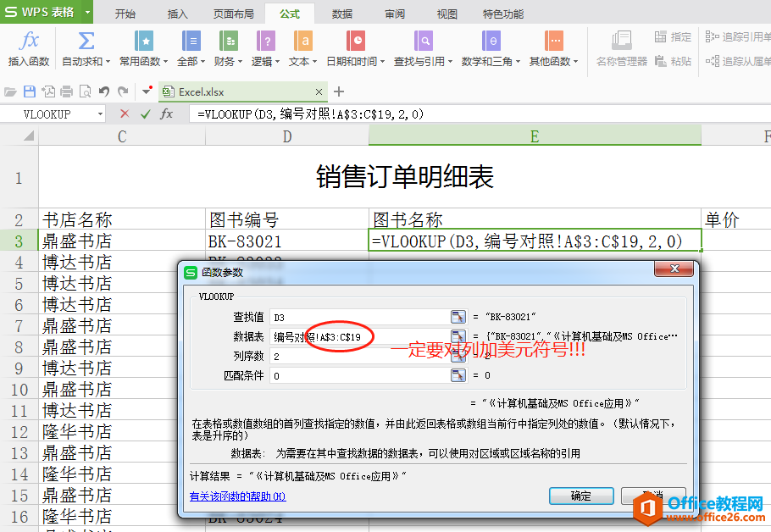
Task: Open the Math and Trig (数学和三角) icon
Action: [491, 41]
